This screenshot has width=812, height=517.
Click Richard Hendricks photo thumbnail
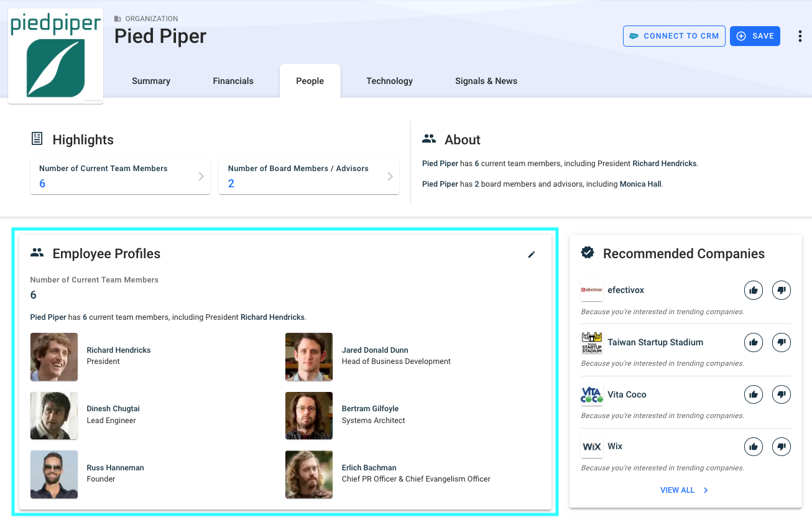coord(54,357)
